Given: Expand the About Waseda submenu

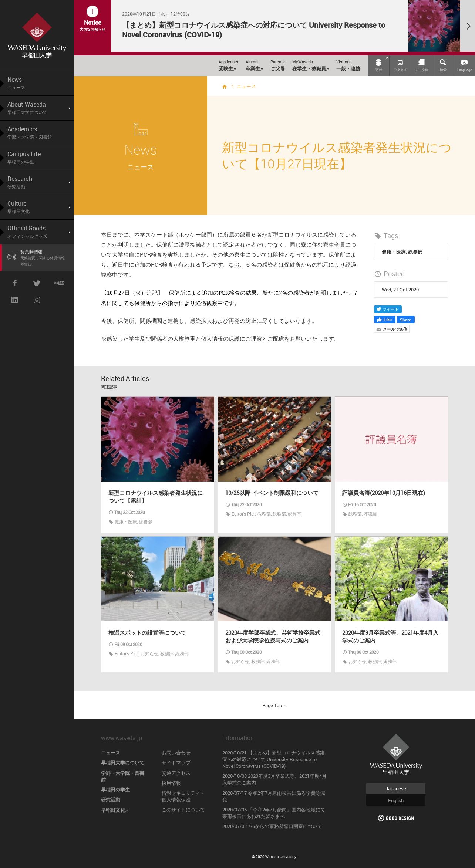Looking at the screenshot, I should pyautogui.click(x=69, y=108).
